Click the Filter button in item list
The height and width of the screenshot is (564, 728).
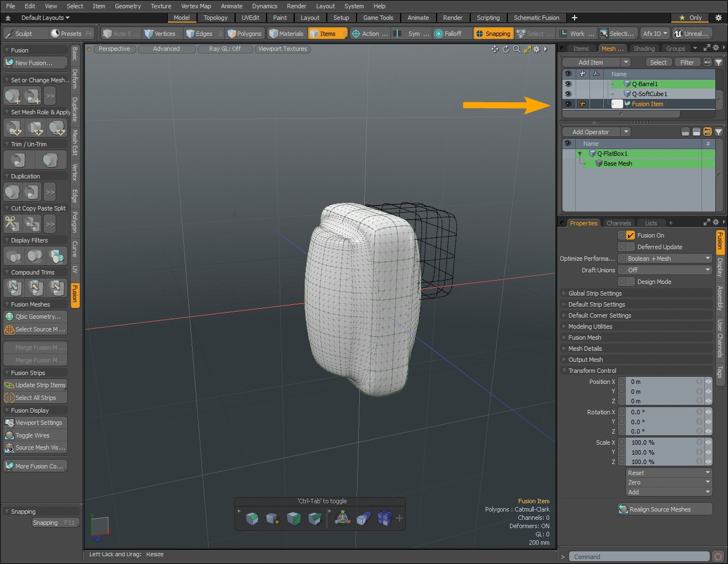click(x=687, y=62)
